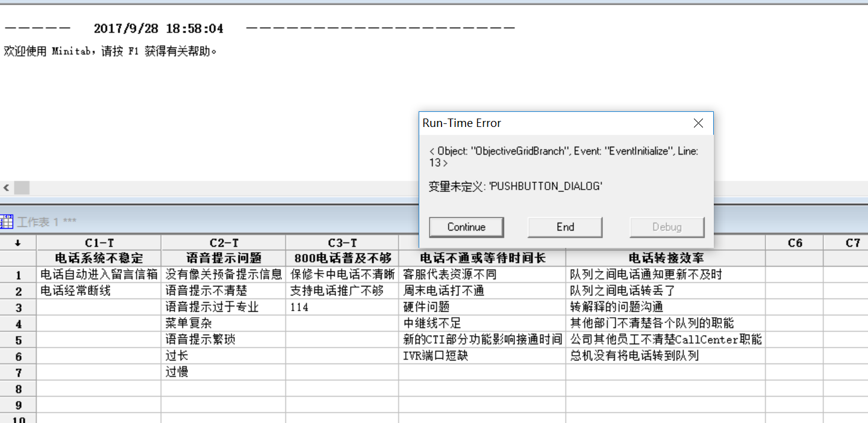Select row 1 header
This screenshot has width=868, height=423.
tap(18, 275)
